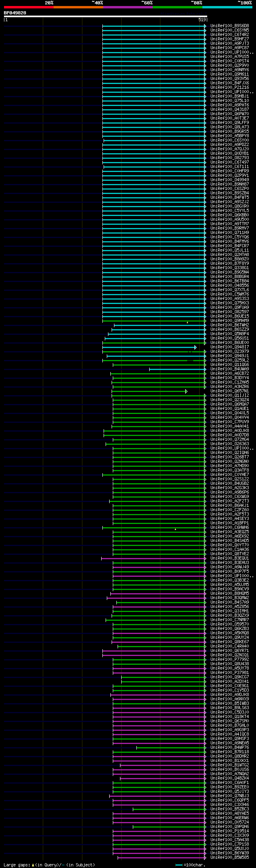256x868 pixels.
Task: Select the UniRef100_C0PST4 label
Action: 230,61
